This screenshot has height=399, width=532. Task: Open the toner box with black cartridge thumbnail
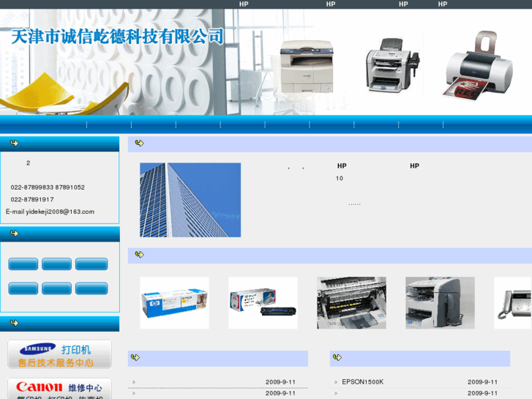[x=263, y=303]
